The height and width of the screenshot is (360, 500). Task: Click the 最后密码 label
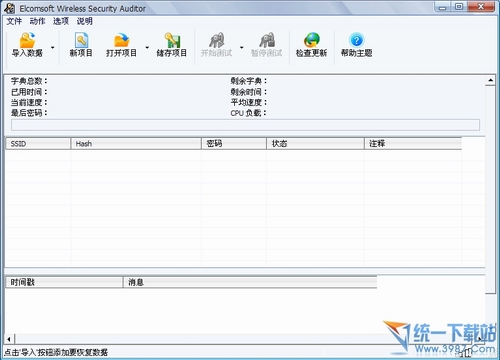[29, 113]
